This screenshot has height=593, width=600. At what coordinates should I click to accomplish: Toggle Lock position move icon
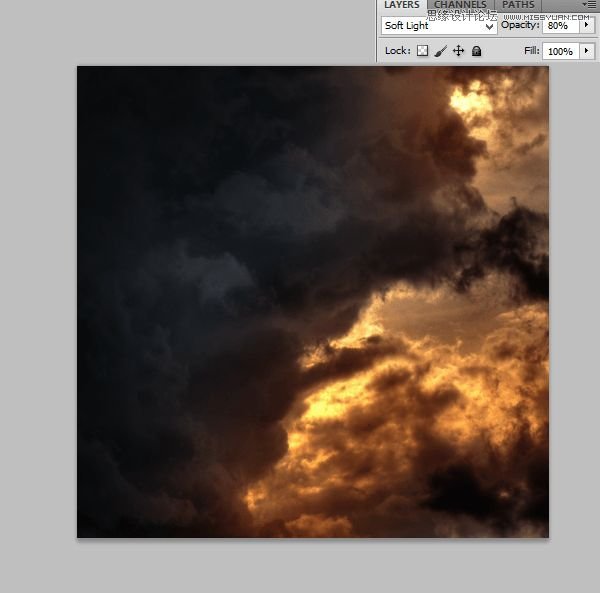458,51
